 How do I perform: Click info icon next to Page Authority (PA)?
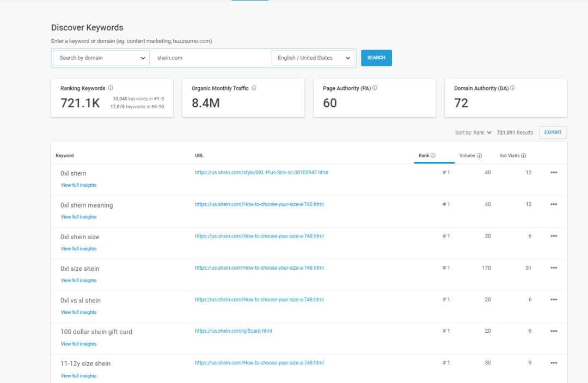click(x=375, y=88)
